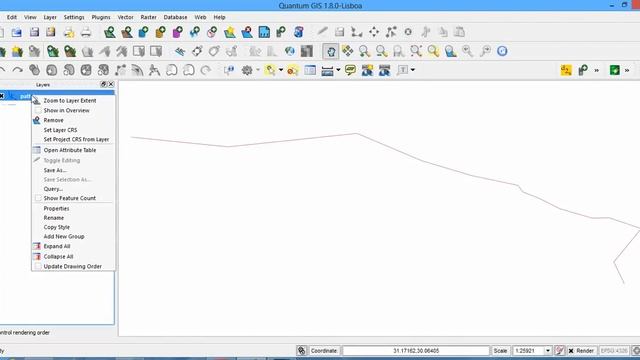Select the Pan Map hand tool
The width and height of the screenshot is (640, 360).
(x=331, y=51)
